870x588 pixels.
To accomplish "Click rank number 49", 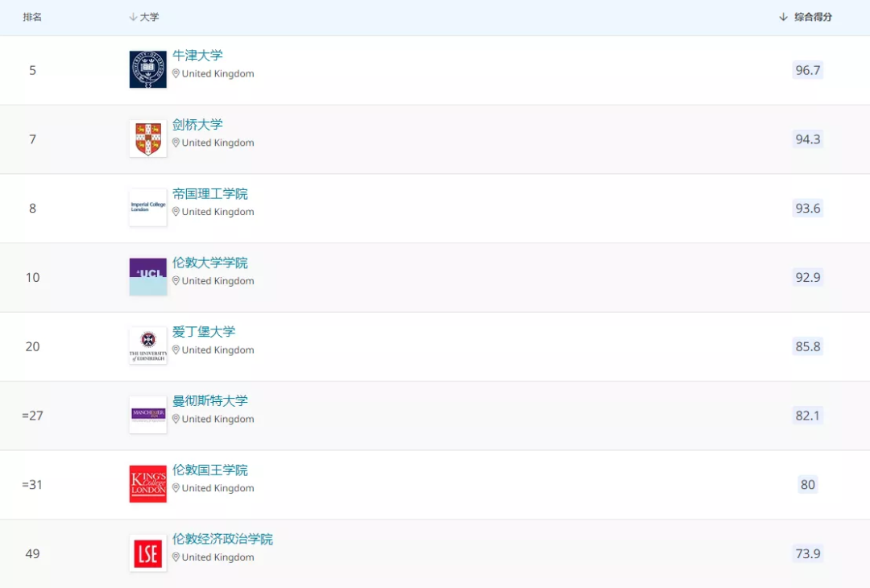I will [x=33, y=553].
